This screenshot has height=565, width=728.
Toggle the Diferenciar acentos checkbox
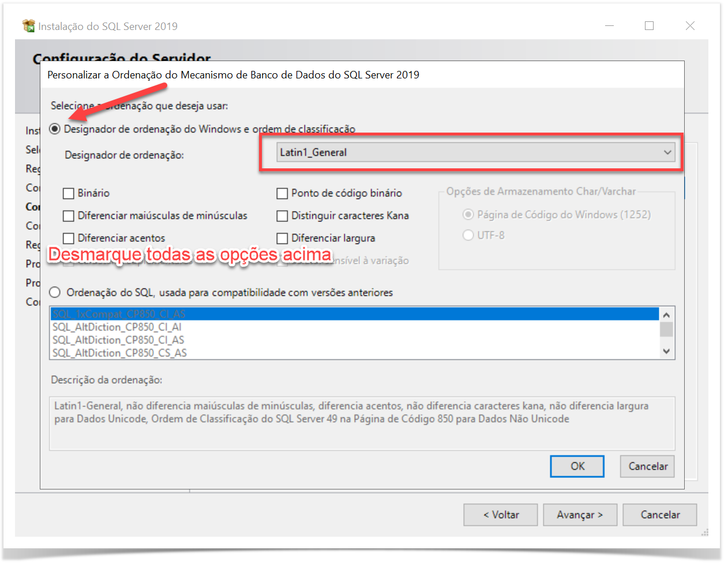(x=69, y=238)
